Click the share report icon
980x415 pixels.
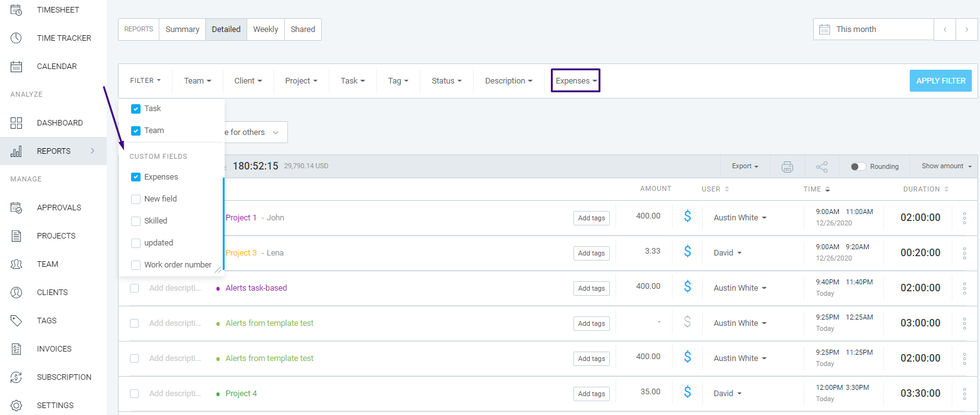(x=821, y=166)
